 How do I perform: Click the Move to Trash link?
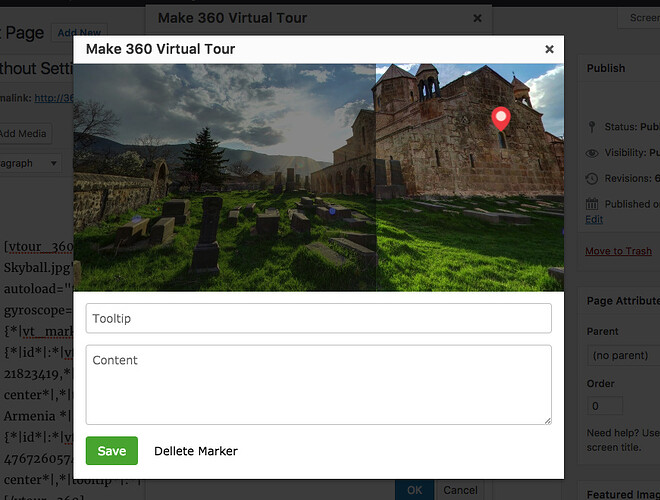pos(618,251)
